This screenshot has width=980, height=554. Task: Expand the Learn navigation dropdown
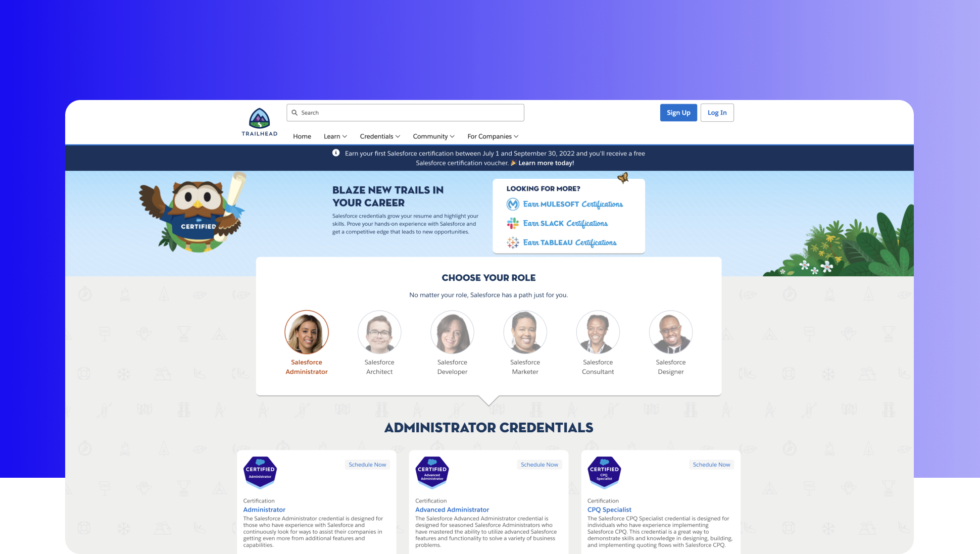click(x=334, y=136)
